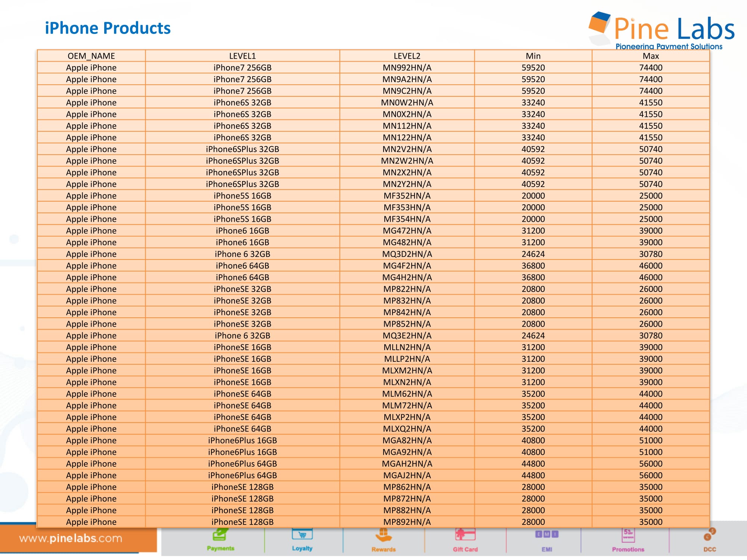The image size is (747, 560).
Task: Click the MGAH2HN/A model cell
Action: pyautogui.click(x=407, y=464)
